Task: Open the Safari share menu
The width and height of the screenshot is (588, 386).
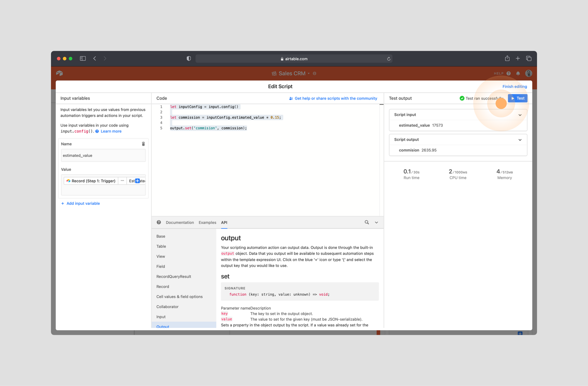Action: (507, 58)
